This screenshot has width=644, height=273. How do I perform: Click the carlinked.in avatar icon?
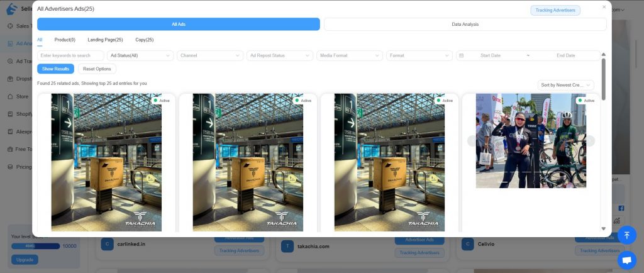click(107, 244)
